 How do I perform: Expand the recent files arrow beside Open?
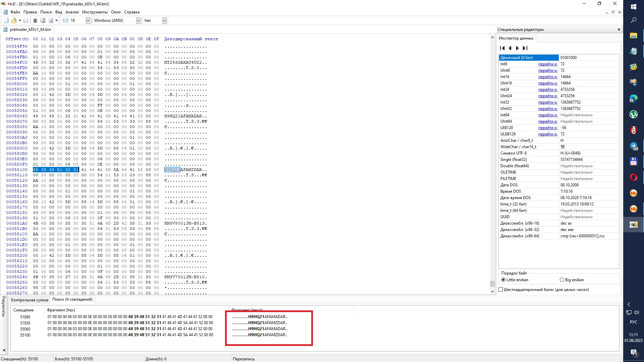20,20
